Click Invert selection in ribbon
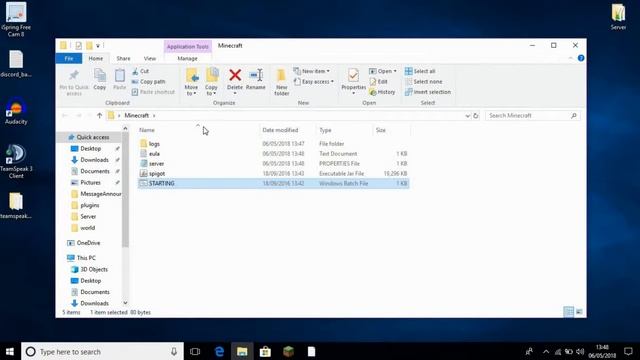This screenshot has height=360, width=640. (428, 92)
